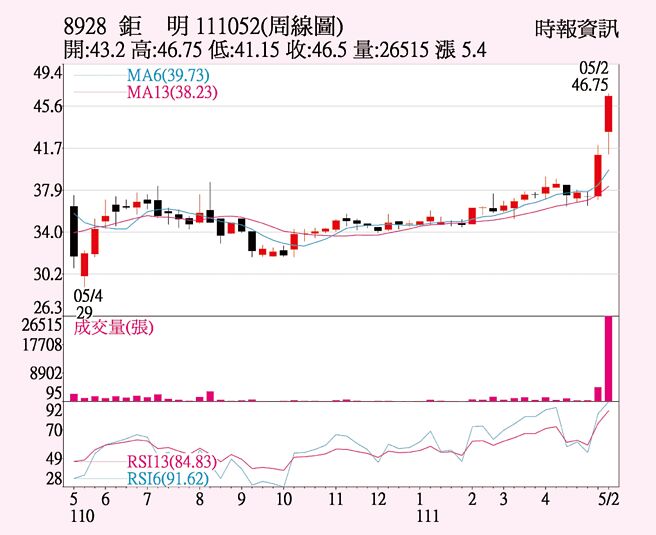Click the 49.4 price axis label
Viewport: 656px width, 535px height.
pyautogui.click(x=47, y=74)
